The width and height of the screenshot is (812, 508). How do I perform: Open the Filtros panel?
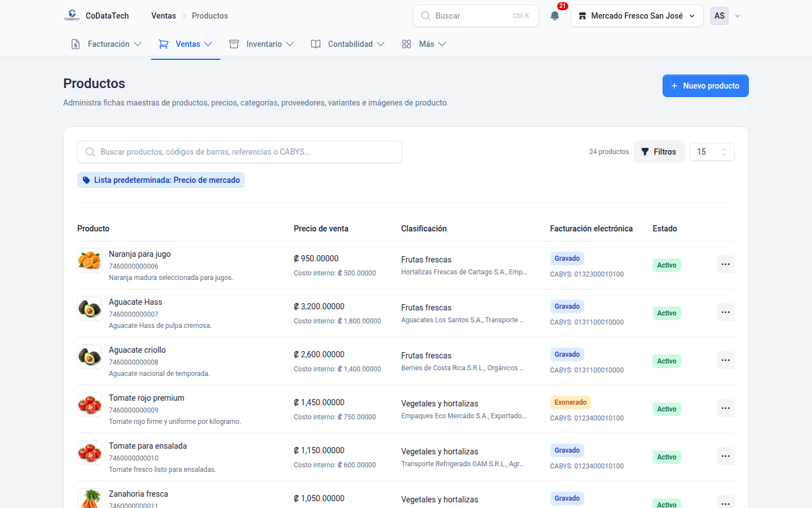tap(659, 152)
